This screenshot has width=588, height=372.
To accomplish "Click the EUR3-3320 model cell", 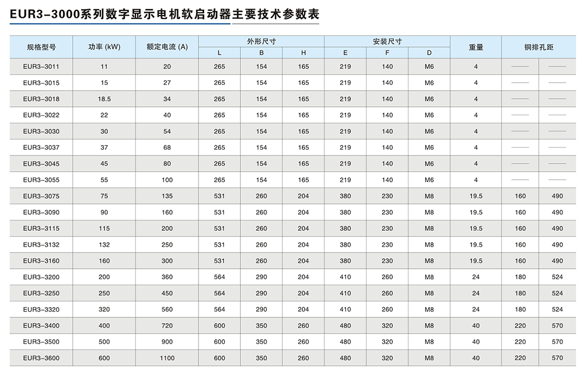I will click(41, 309).
